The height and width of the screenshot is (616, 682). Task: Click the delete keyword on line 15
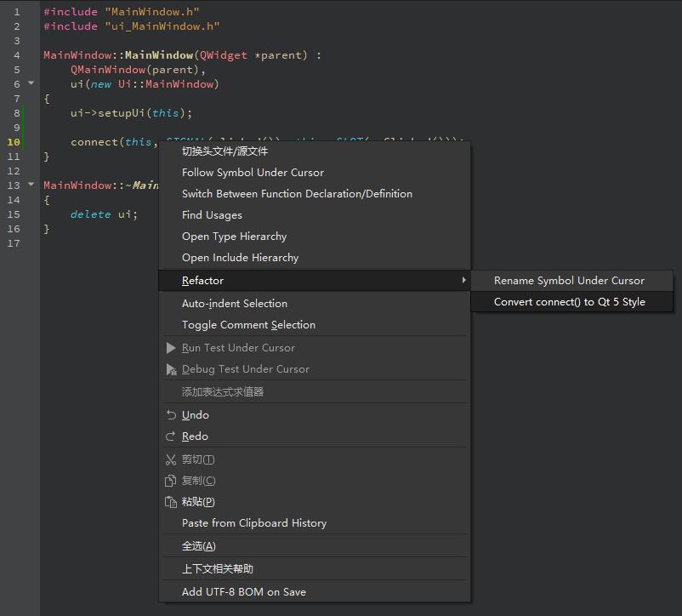coord(90,214)
